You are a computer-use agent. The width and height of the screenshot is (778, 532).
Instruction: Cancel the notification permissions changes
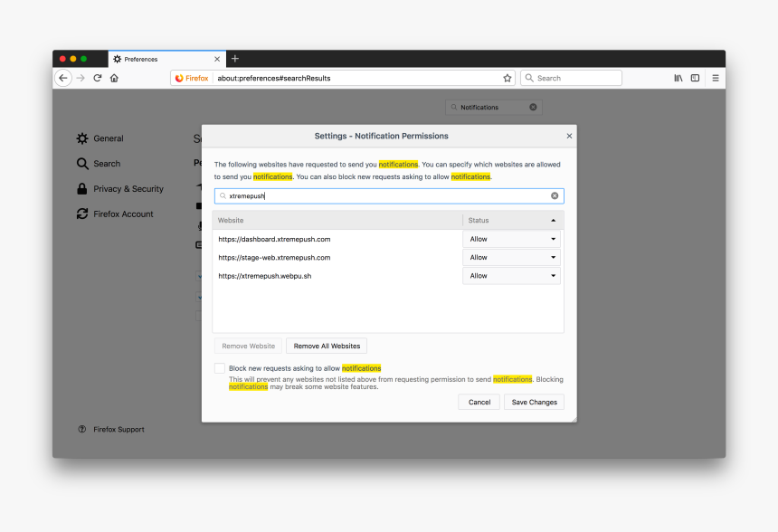[479, 402]
